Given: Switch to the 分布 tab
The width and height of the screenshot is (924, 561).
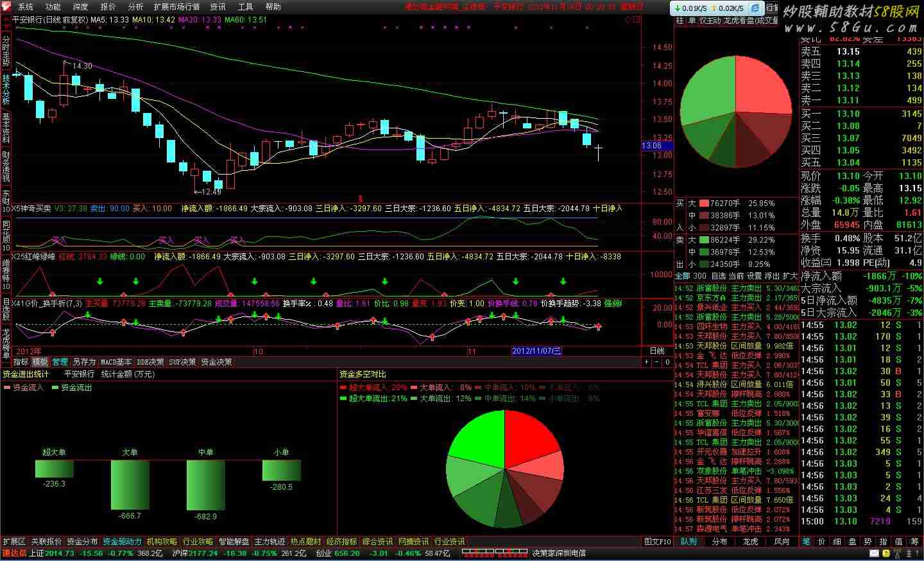Looking at the screenshot, I should (x=719, y=542).
